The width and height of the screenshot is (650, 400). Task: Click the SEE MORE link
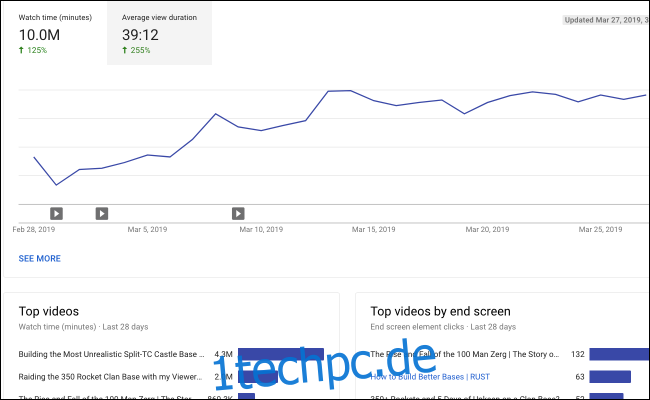[x=39, y=258]
